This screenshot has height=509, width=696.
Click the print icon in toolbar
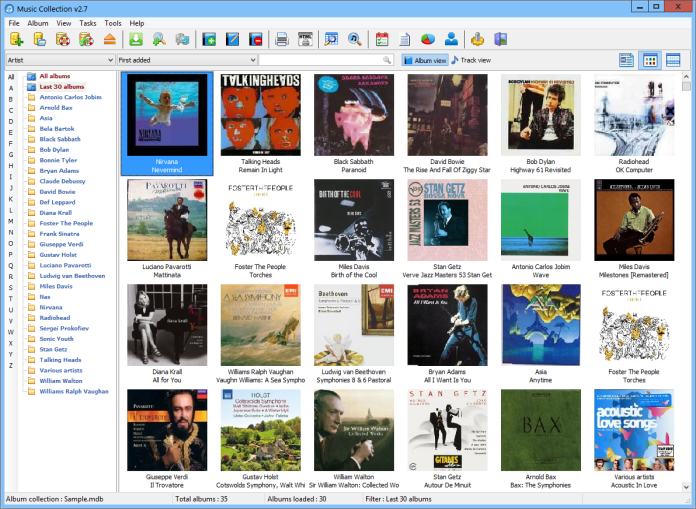[282, 40]
